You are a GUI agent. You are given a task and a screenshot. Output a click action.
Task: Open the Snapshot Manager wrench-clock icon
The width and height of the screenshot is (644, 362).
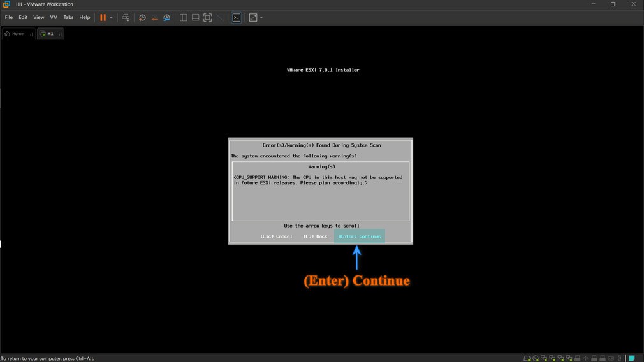tap(167, 18)
